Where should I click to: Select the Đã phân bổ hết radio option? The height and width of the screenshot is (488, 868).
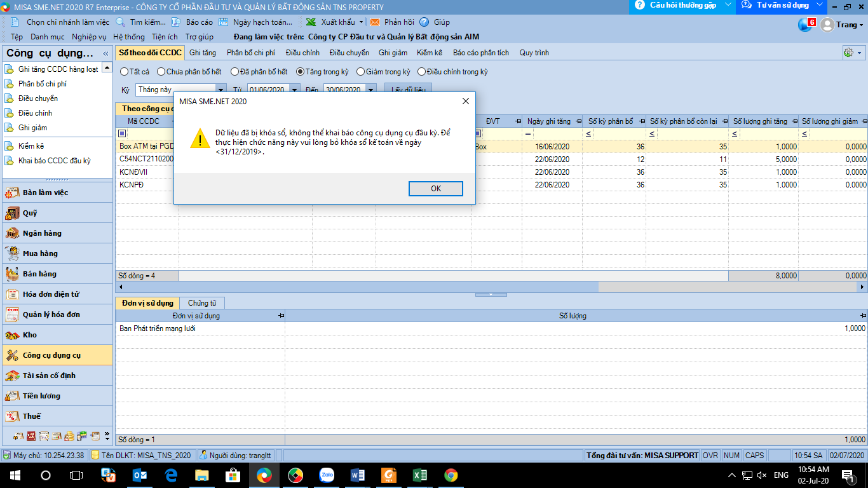(234, 72)
